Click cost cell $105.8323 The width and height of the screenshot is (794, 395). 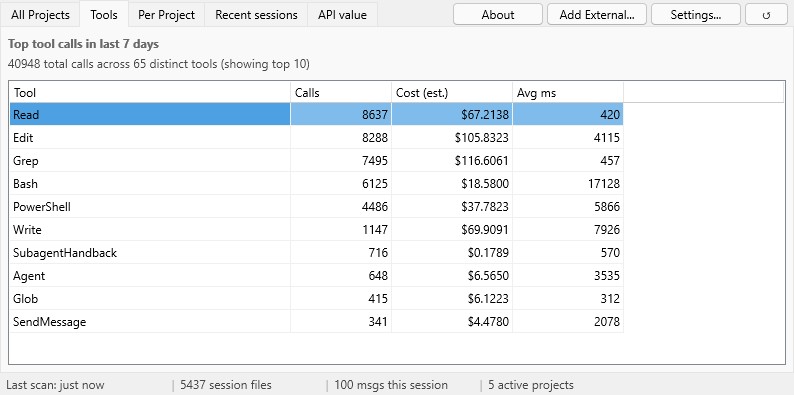(482, 137)
